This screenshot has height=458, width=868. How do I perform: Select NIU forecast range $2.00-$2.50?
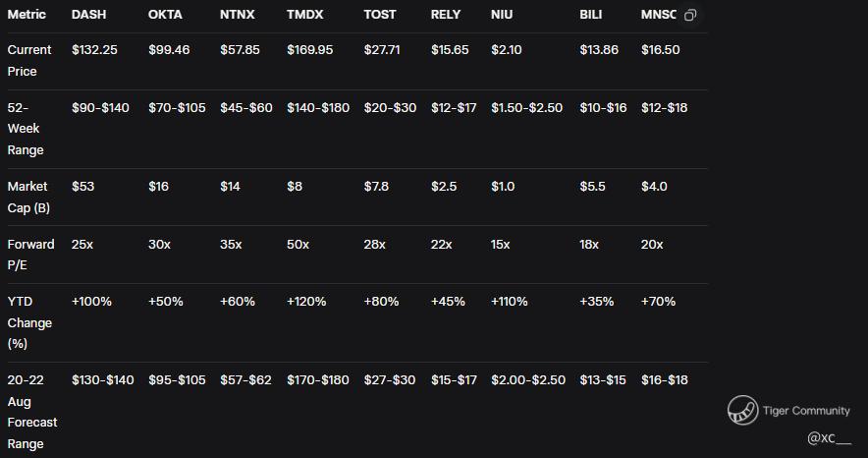[528, 380]
